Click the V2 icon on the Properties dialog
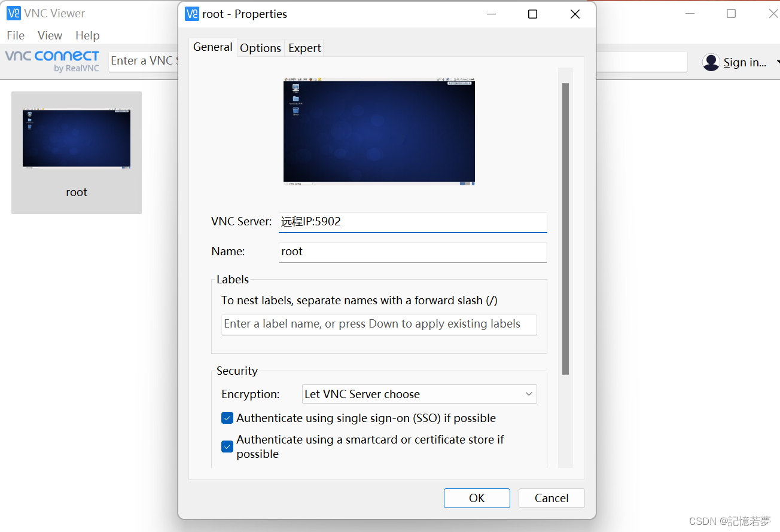Image resolution: width=780 pixels, height=532 pixels. click(x=191, y=14)
